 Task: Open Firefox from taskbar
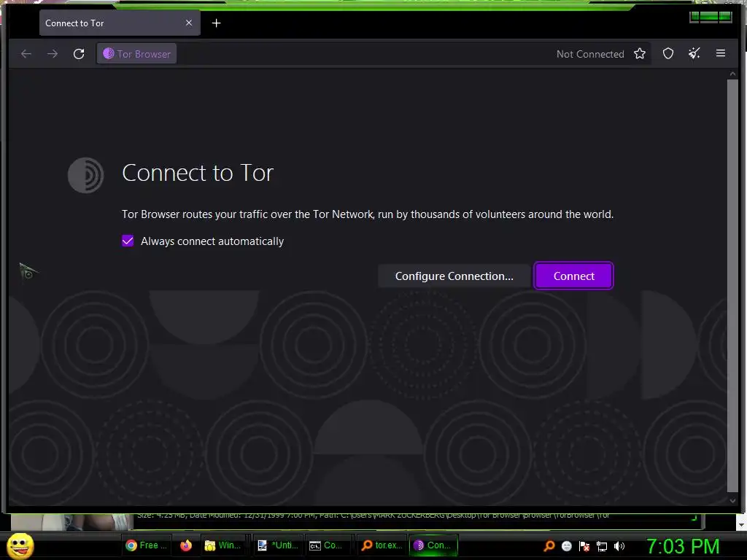[x=186, y=545]
